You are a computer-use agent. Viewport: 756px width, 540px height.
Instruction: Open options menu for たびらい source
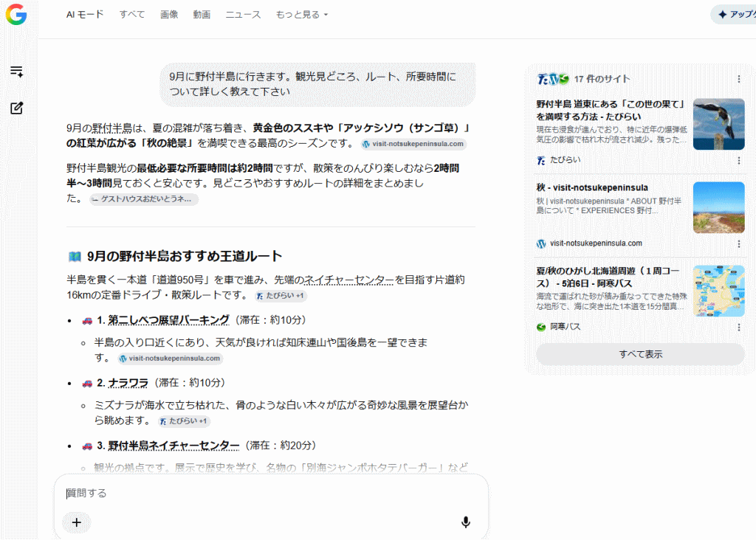(738, 160)
